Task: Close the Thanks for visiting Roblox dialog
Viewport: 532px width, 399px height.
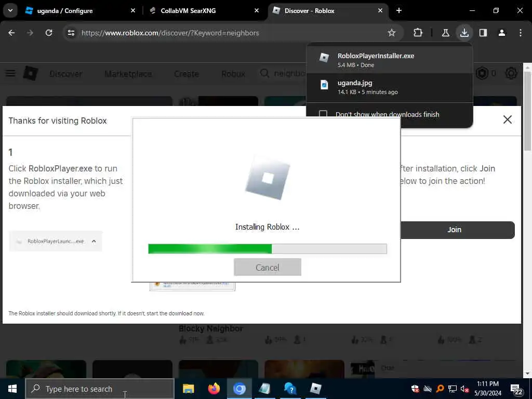Action: pos(508,119)
